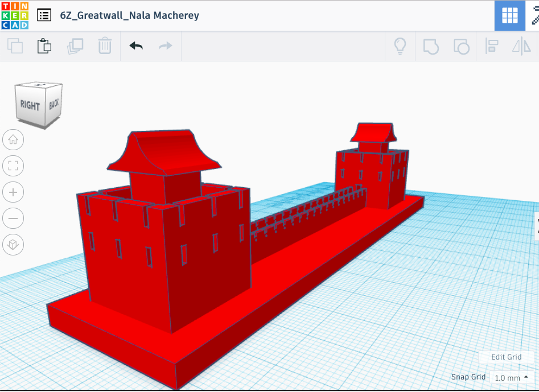Open the designs list icon
The height and width of the screenshot is (392, 539).
pos(44,15)
